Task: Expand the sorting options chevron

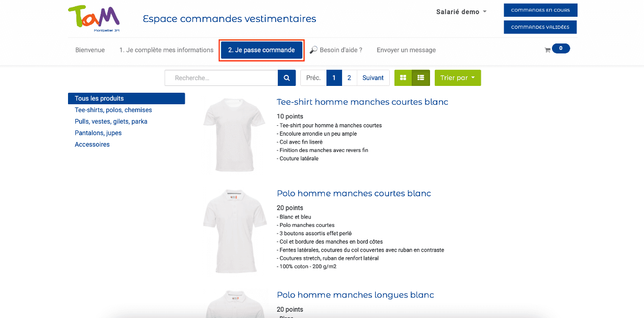Action: click(x=471, y=78)
